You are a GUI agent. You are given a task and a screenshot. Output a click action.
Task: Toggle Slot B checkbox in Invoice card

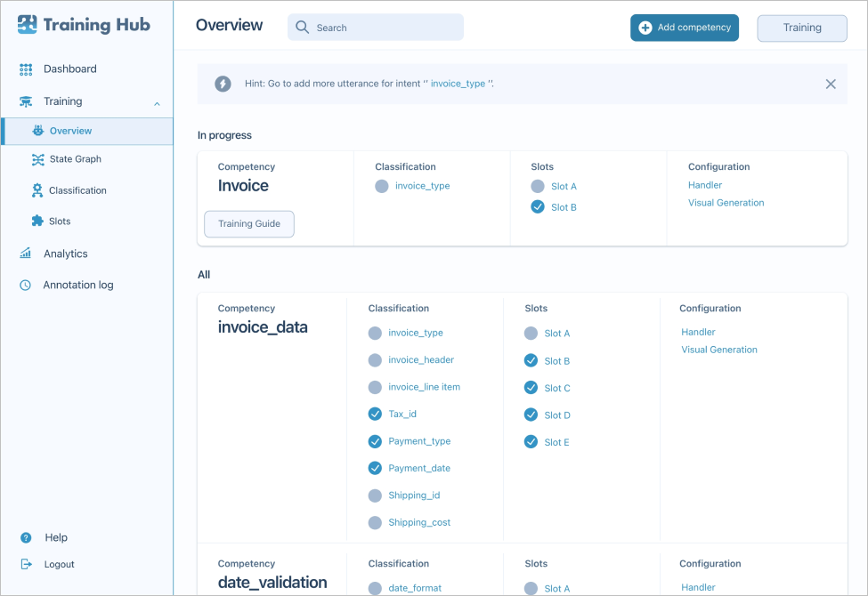click(x=538, y=207)
